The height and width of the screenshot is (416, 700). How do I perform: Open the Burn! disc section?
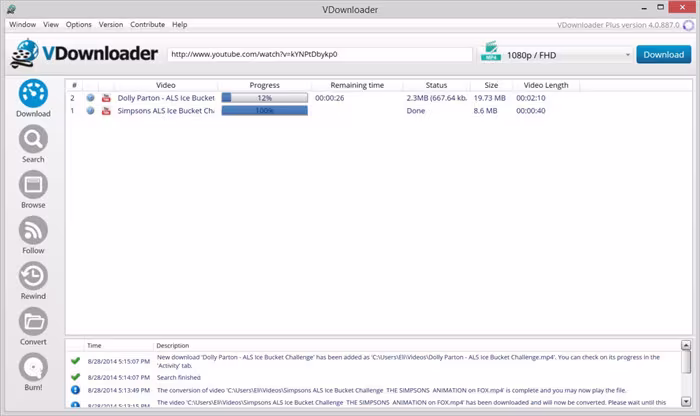pyautogui.click(x=33, y=372)
